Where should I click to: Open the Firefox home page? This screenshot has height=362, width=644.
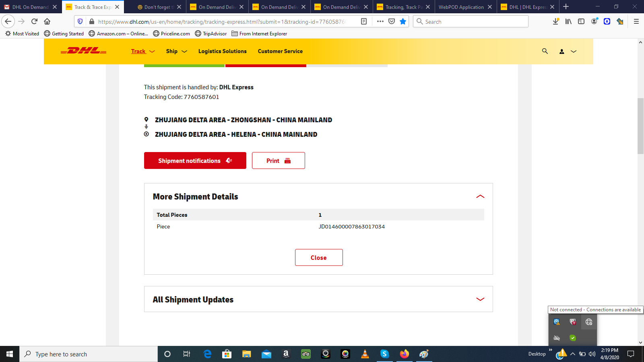pyautogui.click(x=47, y=21)
